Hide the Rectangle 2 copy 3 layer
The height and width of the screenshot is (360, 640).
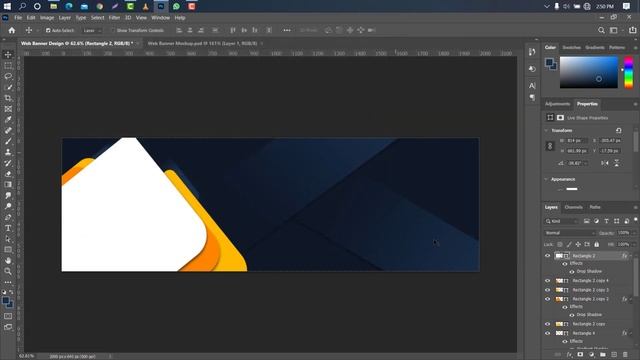(547, 290)
